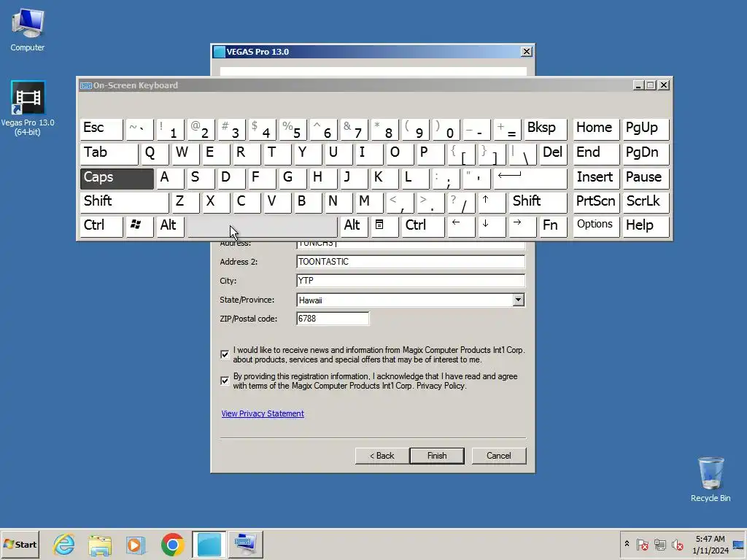
Task: Click the Del key
Action: (x=553, y=154)
